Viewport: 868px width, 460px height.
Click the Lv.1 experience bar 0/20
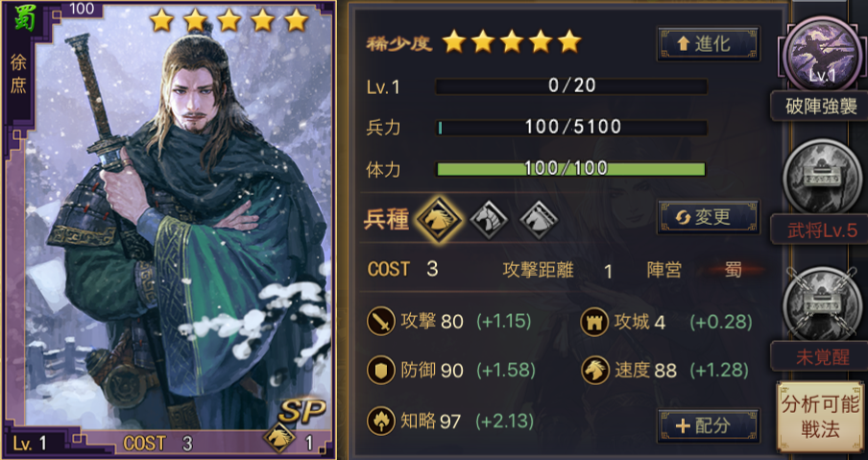point(571,86)
